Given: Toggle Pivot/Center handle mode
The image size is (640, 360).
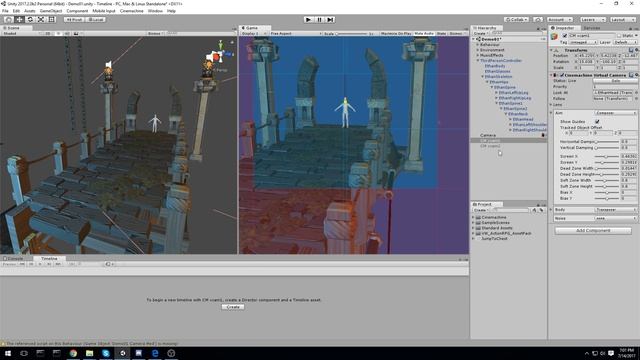Looking at the screenshot, I should (74, 19).
